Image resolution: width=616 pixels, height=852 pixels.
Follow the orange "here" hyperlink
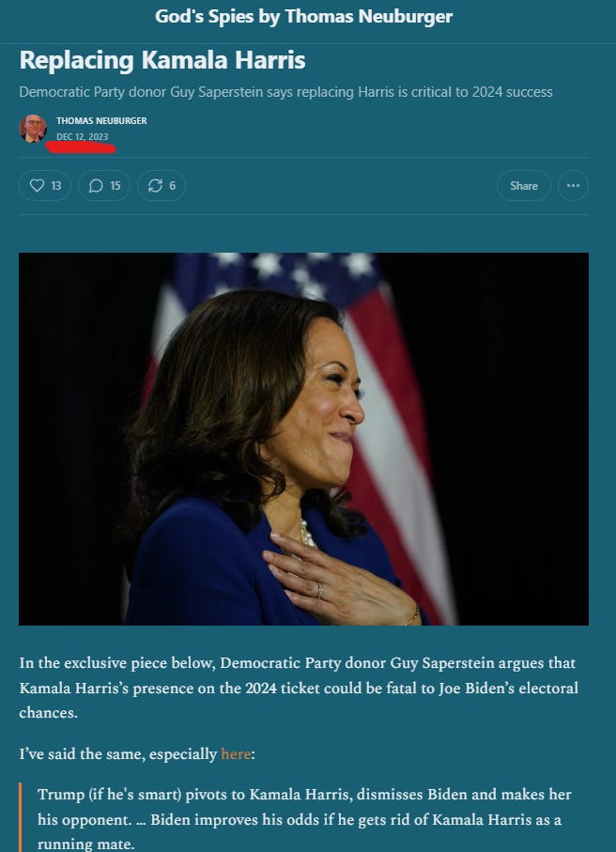(x=236, y=754)
